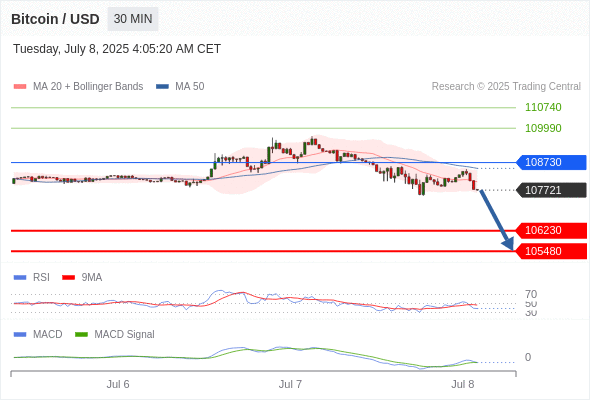This screenshot has width=590, height=400.
Task: Click the black 107721 current price tag
Action: [x=551, y=190]
